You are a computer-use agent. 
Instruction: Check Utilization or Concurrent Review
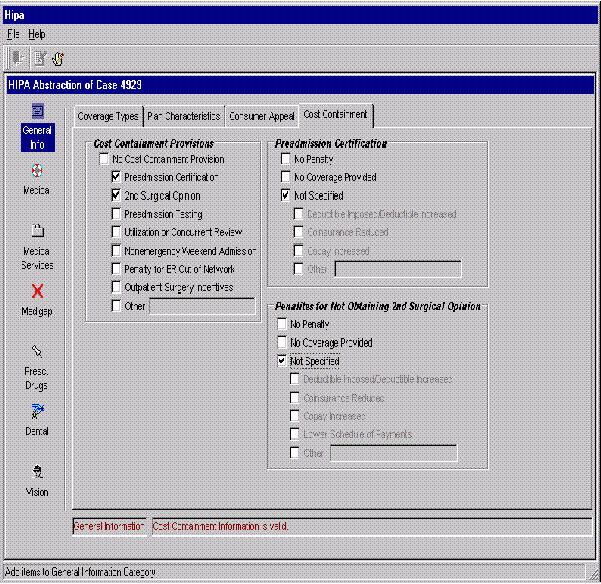pyautogui.click(x=117, y=232)
